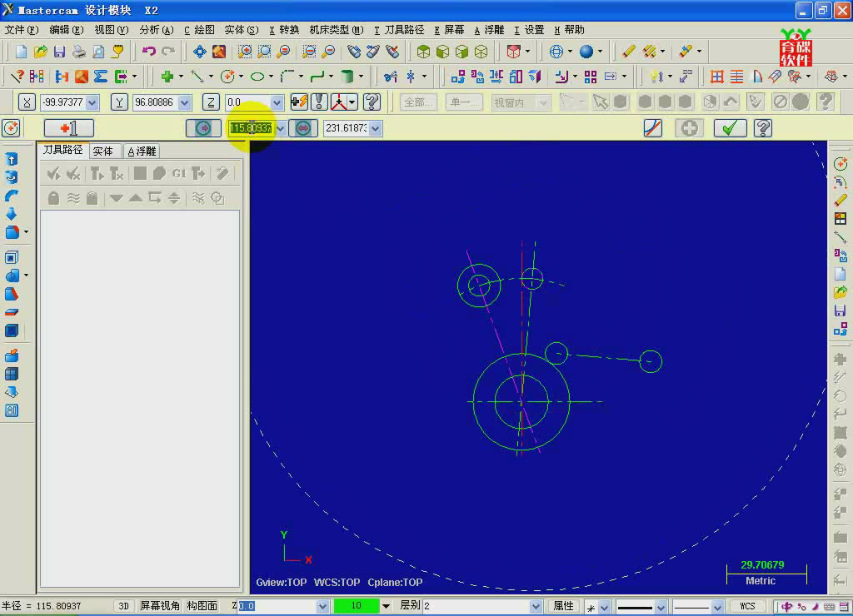Click the blue sigma analysis icon
Viewport: 853px width, 616px height.
click(101, 77)
